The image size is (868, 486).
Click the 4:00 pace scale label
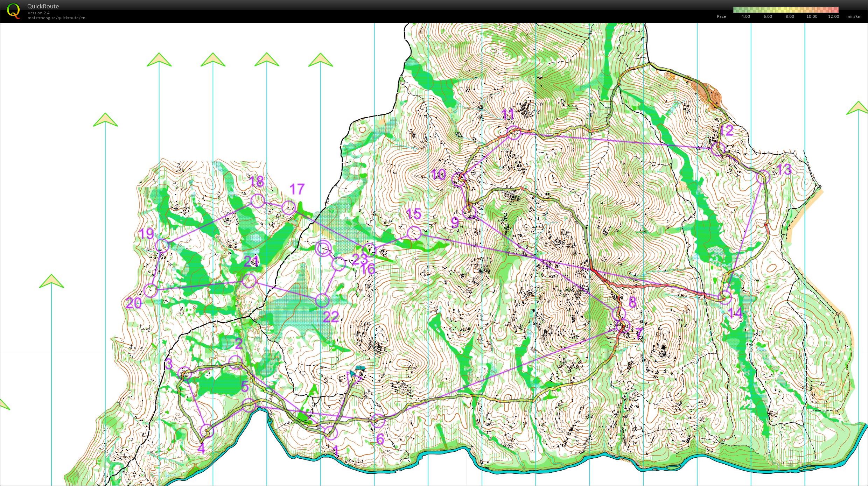pyautogui.click(x=745, y=16)
